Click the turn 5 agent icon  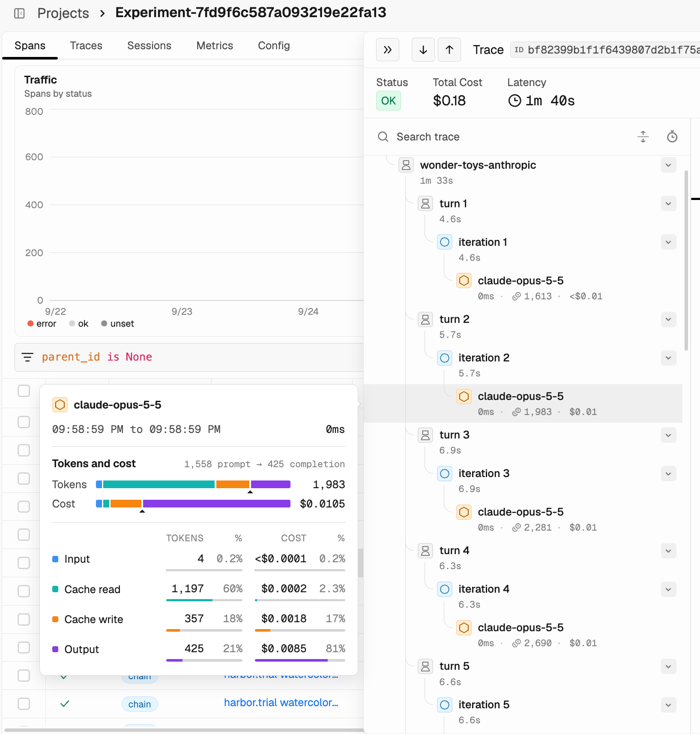(x=425, y=666)
